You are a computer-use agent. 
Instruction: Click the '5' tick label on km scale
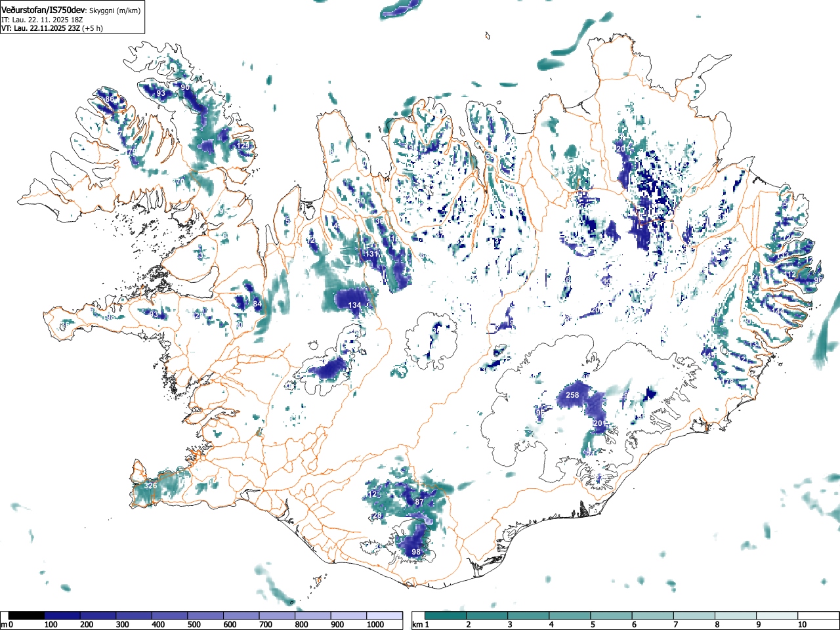coord(593,625)
